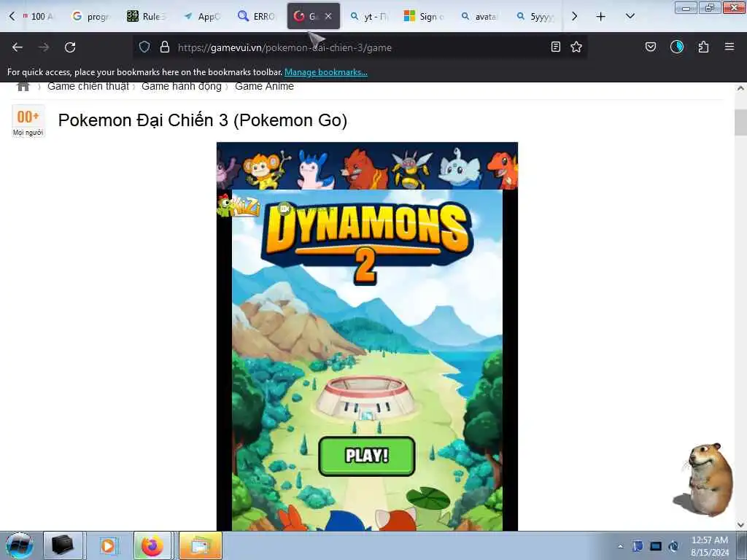Open the media player taskbar icon

[108, 545]
